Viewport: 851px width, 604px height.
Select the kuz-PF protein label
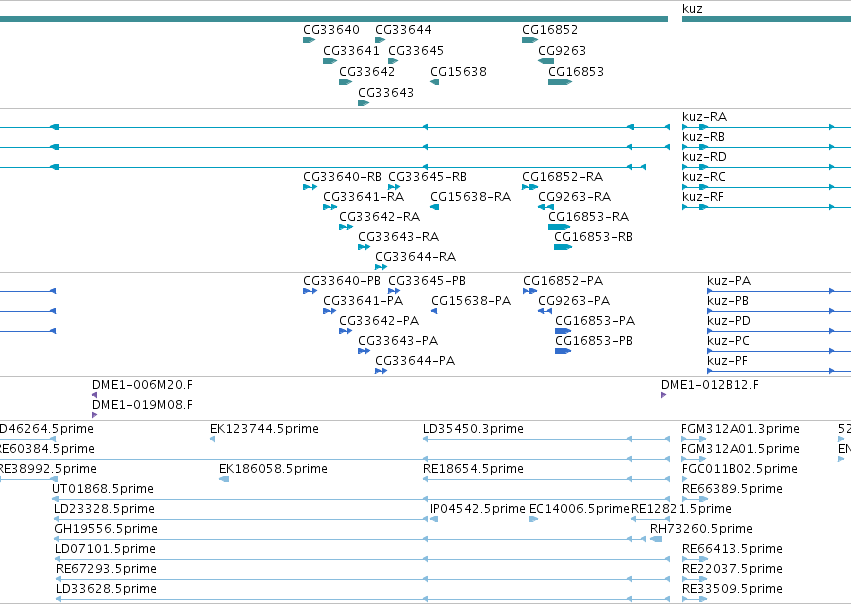coord(727,361)
